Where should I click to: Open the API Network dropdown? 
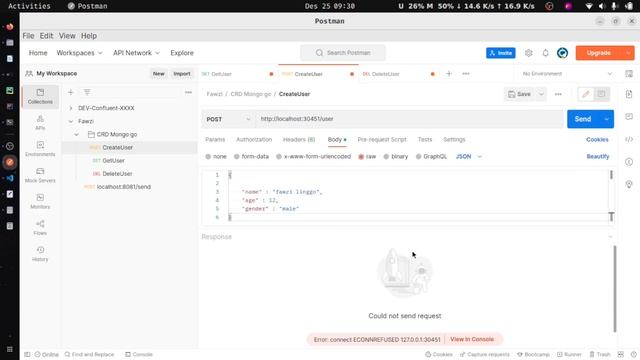click(x=136, y=53)
